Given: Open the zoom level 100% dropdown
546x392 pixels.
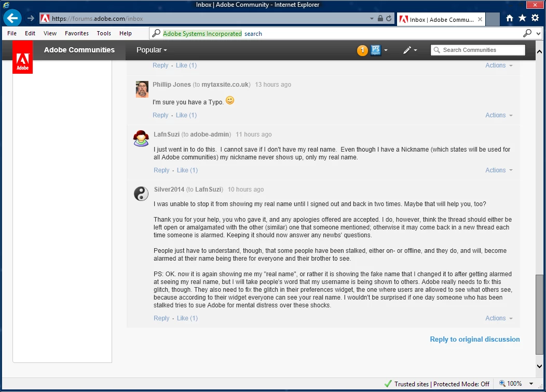Looking at the screenshot, I should 530,384.
